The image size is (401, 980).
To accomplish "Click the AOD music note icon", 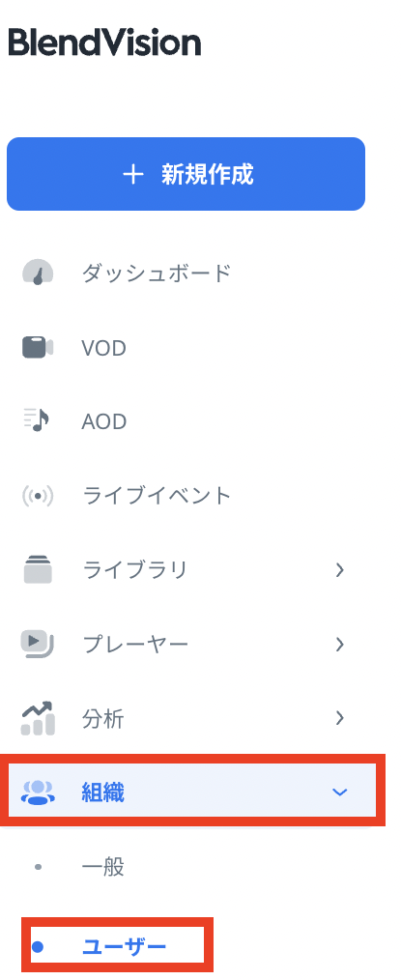I will pos(36,421).
